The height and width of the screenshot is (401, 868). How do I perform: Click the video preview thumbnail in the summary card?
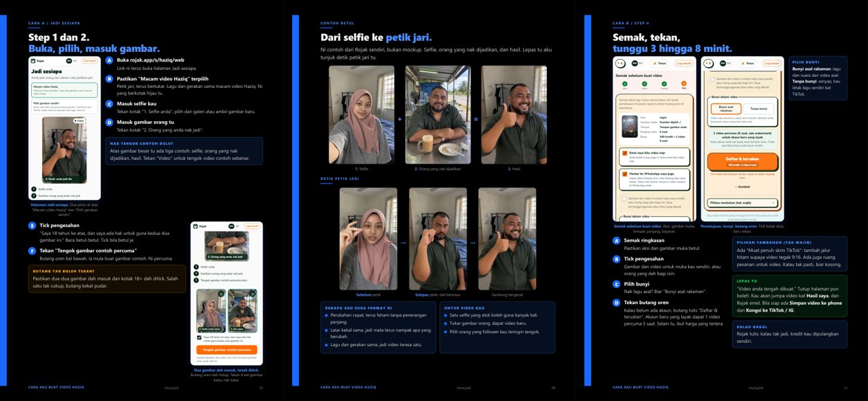[630, 126]
